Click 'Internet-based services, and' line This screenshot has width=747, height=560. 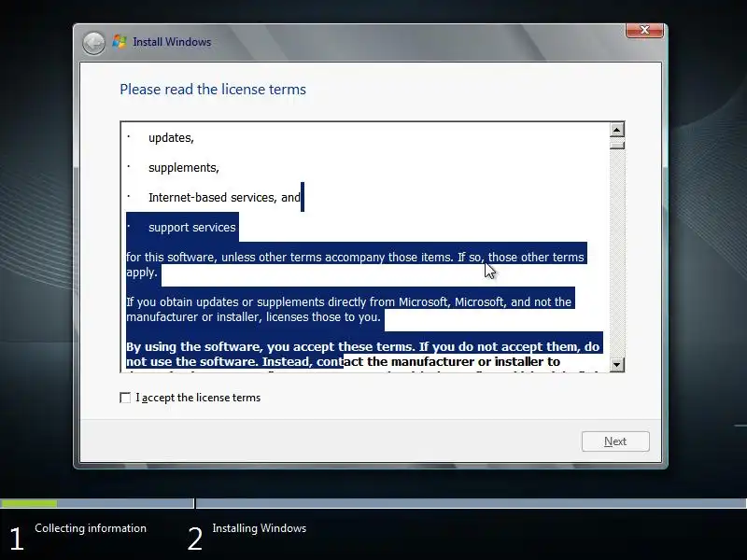pos(224,197)
